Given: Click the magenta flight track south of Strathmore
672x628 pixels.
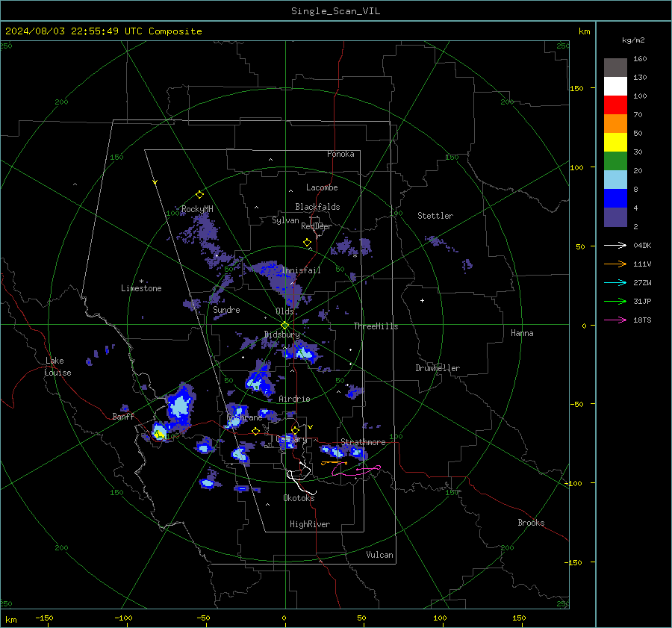Looking at the screenshot, I should tap(355, 470).
